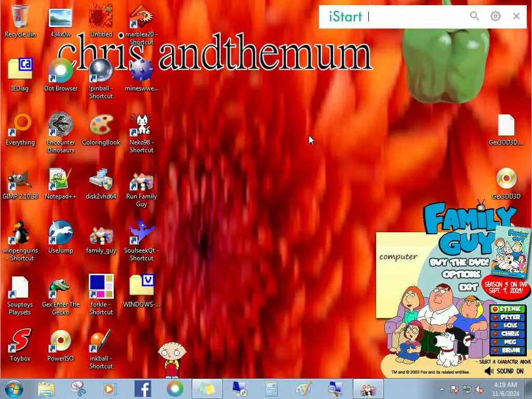Select the MEG character option
Image resolution: width=532 pixels, height=399 pixels.
(508, 342)
